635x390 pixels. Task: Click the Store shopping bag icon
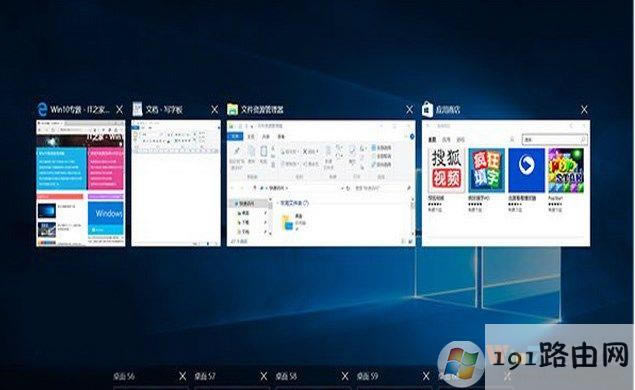pos(427,109)
